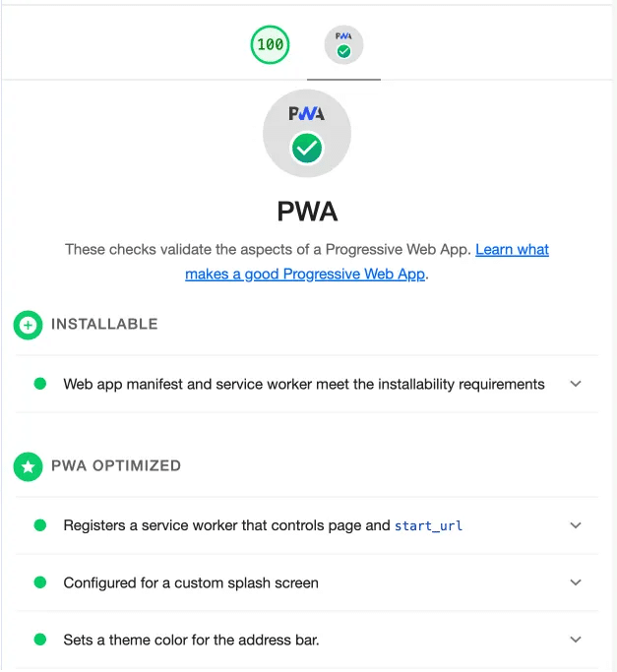Select the small PWA badge tab
Image resolution: width=617 pixels, height=672 pixels.
point(343,45)
